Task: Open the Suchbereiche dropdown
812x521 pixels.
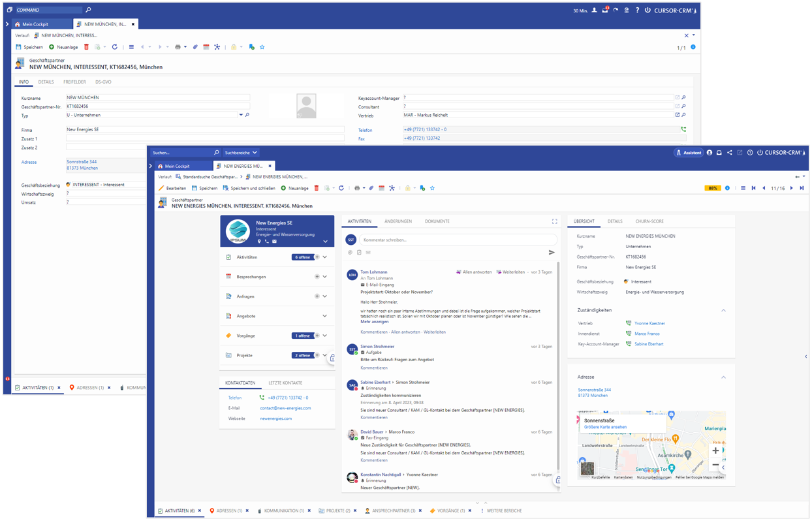Action: pyautogui.click(x=241, y=153)
